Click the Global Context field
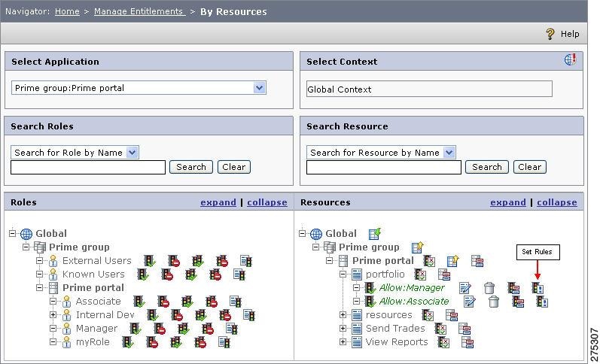The width and height of the screenshot is (600, 364). point(429,89)
